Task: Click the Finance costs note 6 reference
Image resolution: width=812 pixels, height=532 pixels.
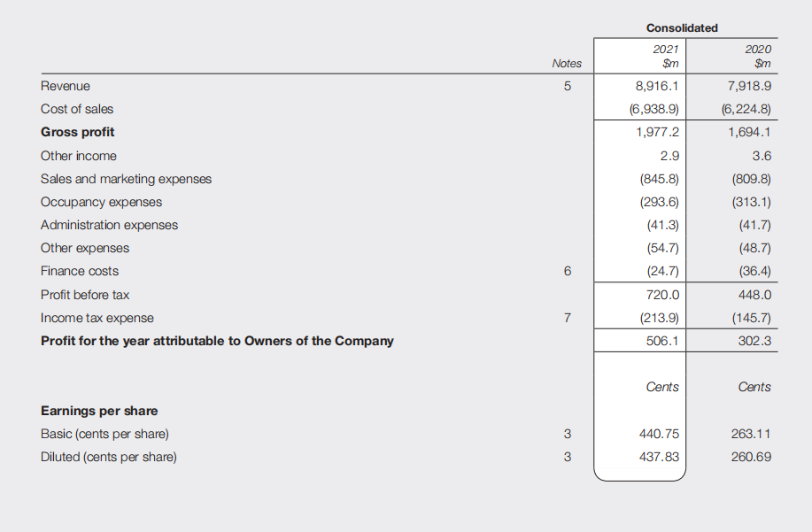Action: click(x=568, y=271)
